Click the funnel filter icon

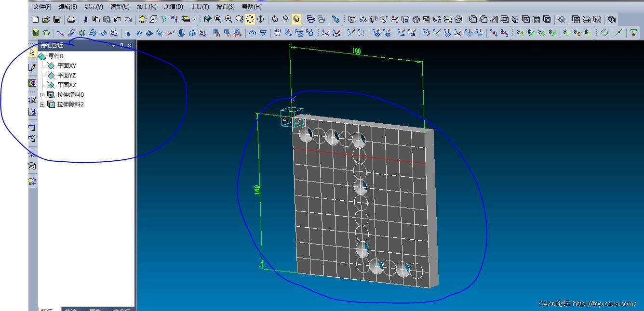(164, 19)
